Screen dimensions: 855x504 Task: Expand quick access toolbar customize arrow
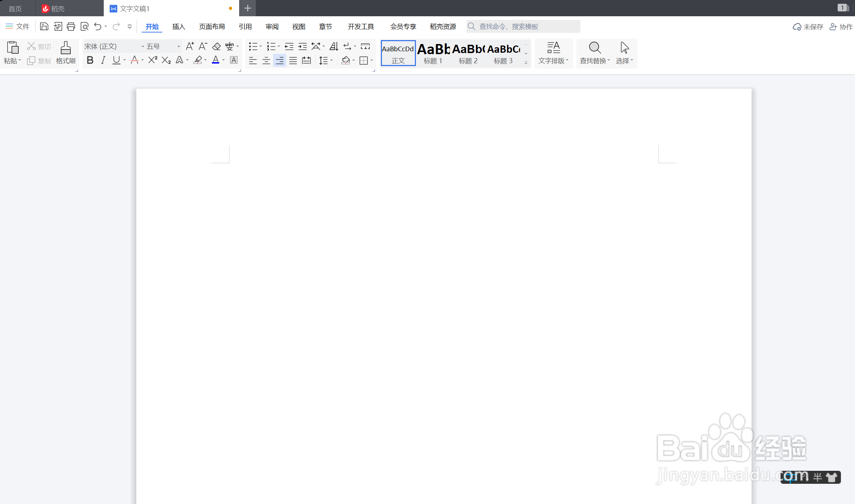tap(130, 26)
